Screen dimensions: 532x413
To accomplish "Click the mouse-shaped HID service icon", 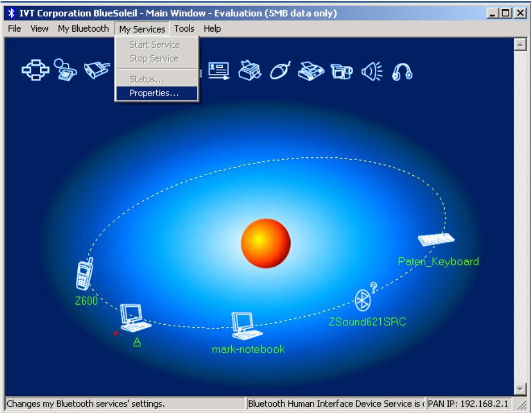I will click(x=280, y=71).
